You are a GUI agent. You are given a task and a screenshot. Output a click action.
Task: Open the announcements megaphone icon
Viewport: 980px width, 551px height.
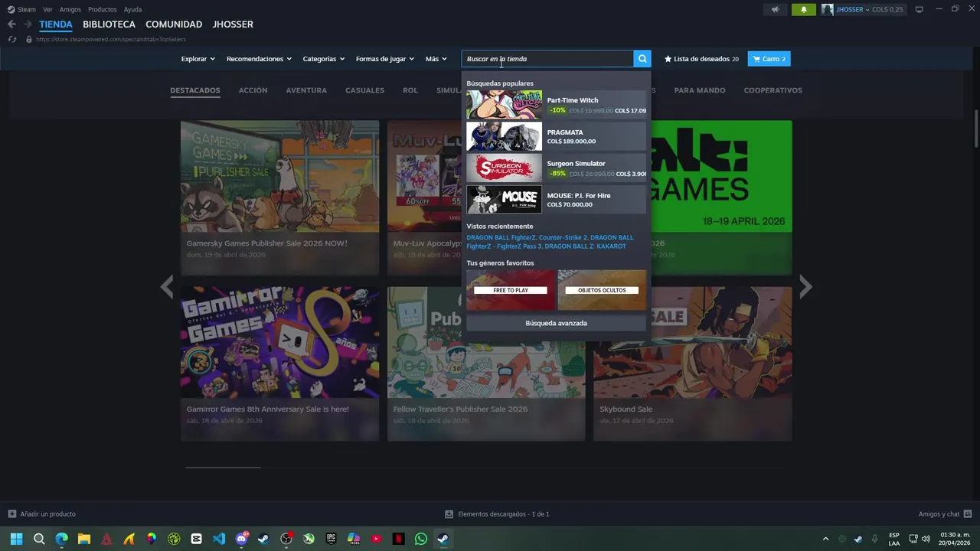point(775,9)
